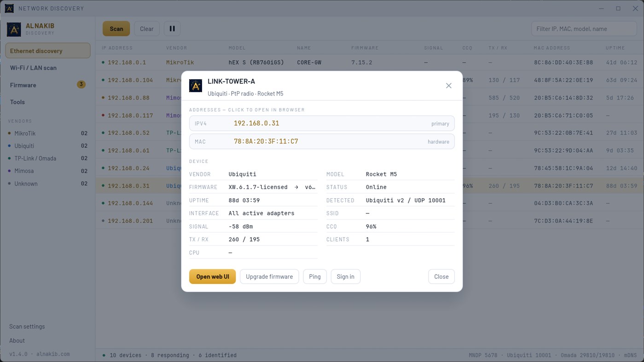Screen dimensions: 644x362
Task: Click the IP ADDRESS column header
Action: [x=117, y=48]
